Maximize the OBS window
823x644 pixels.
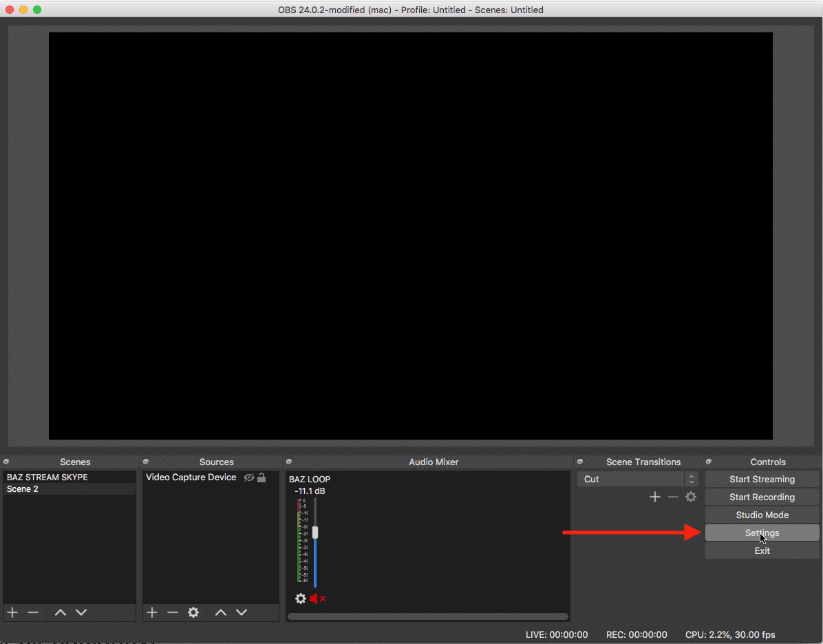(x=36, y=10)
